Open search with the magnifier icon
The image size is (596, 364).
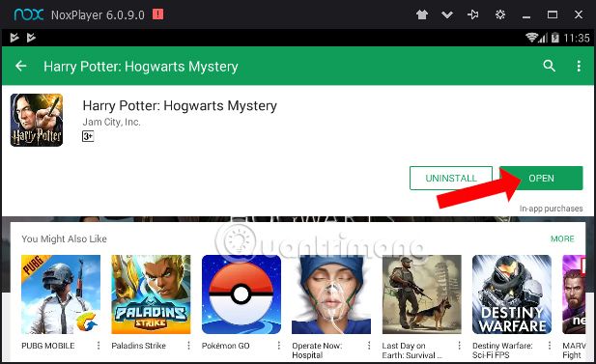(549, 66)
